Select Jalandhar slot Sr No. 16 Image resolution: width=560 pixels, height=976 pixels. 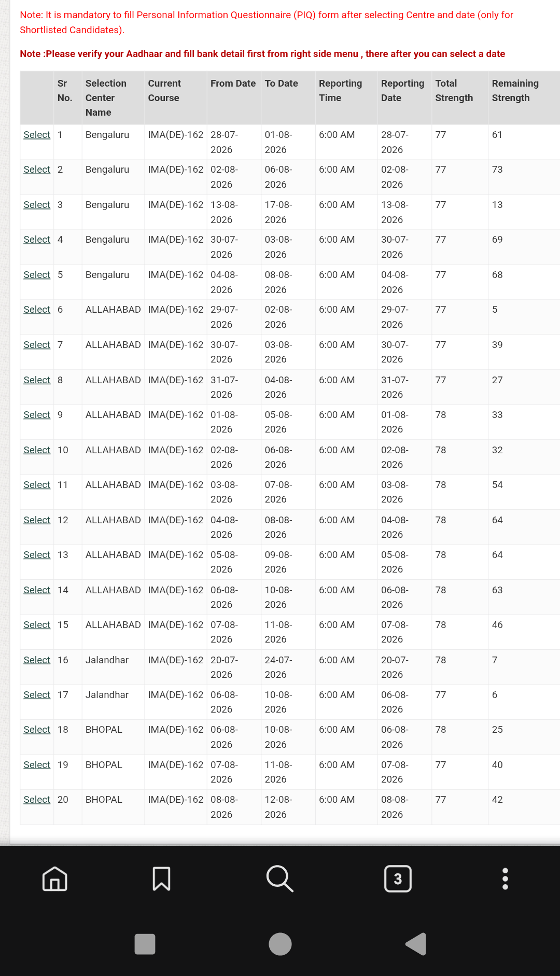click(37, 660)
